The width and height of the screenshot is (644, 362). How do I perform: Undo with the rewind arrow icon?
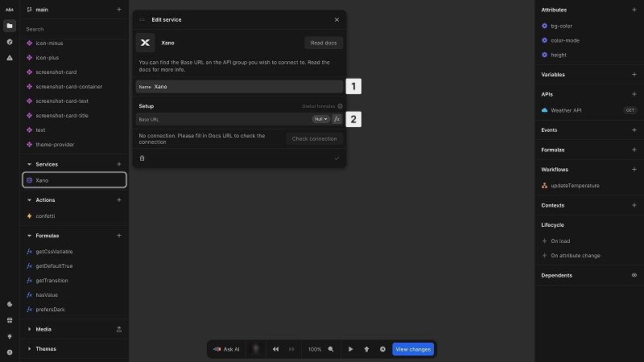(x=275, y=349)
